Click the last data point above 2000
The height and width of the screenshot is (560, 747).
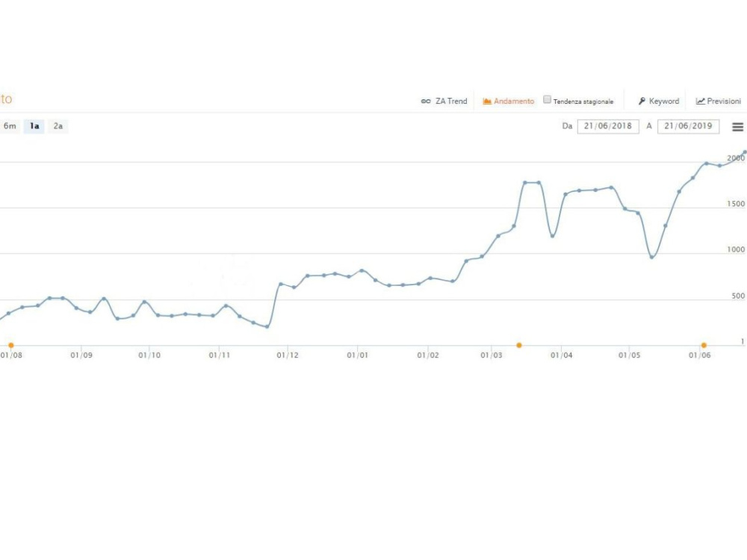point(745,152)
